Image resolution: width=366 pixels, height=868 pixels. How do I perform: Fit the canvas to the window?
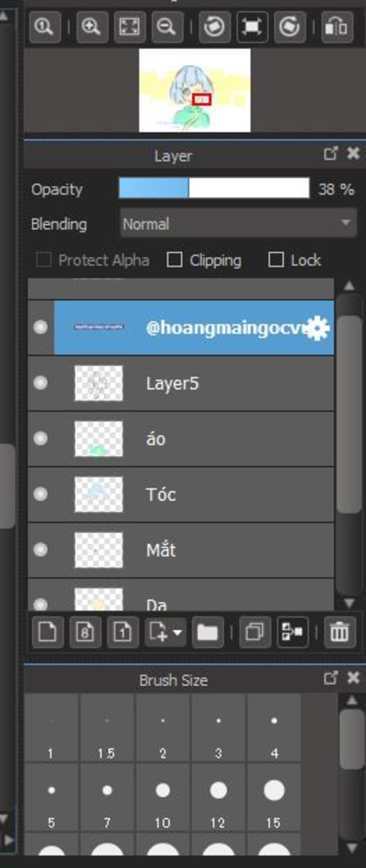point(130,27)
